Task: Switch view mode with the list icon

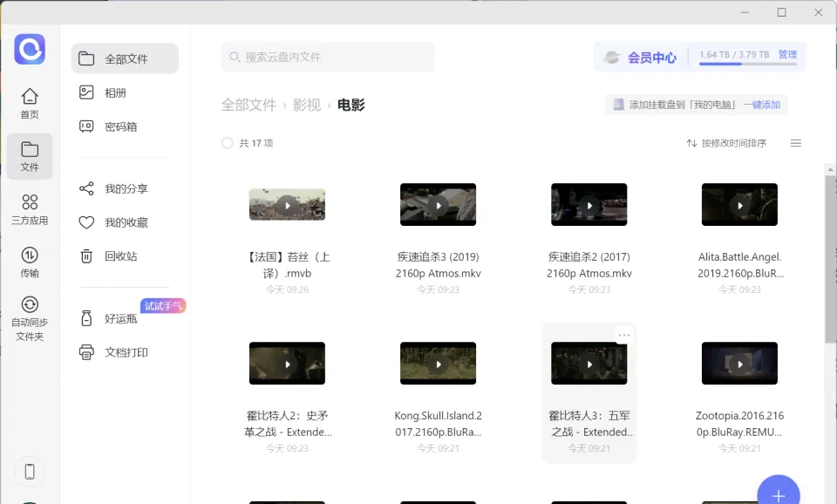Action: pyautogui.click(x=795, y=143)
